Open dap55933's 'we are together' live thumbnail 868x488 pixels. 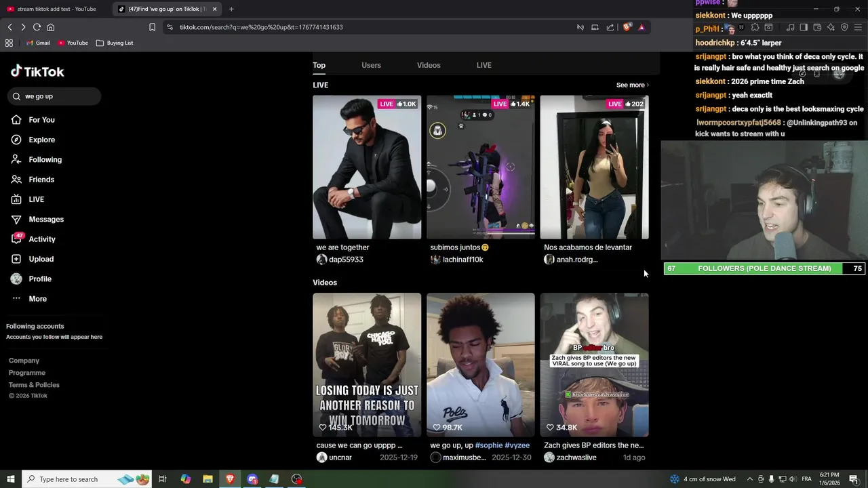pos(367,167)
